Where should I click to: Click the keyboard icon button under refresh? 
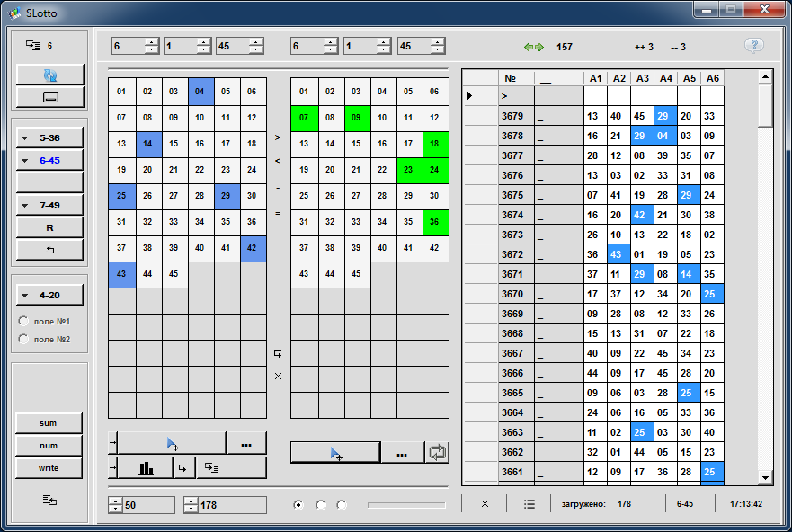pos(50,97)
